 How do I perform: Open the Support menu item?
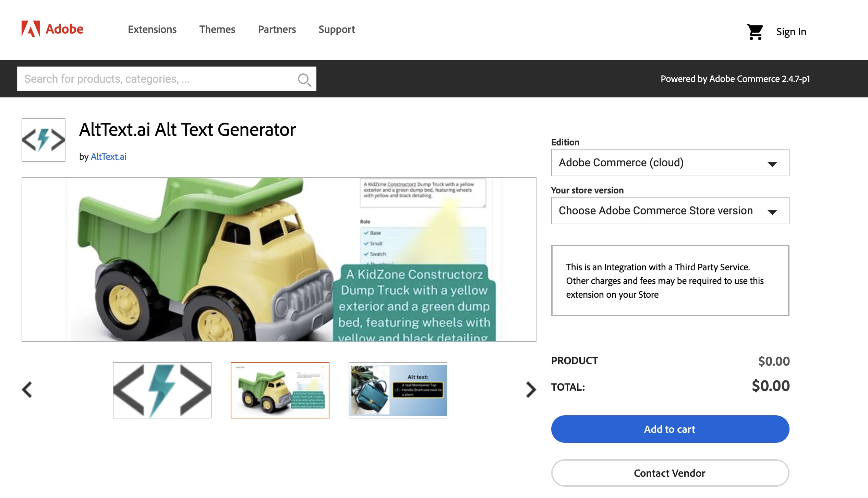[337, 29]
